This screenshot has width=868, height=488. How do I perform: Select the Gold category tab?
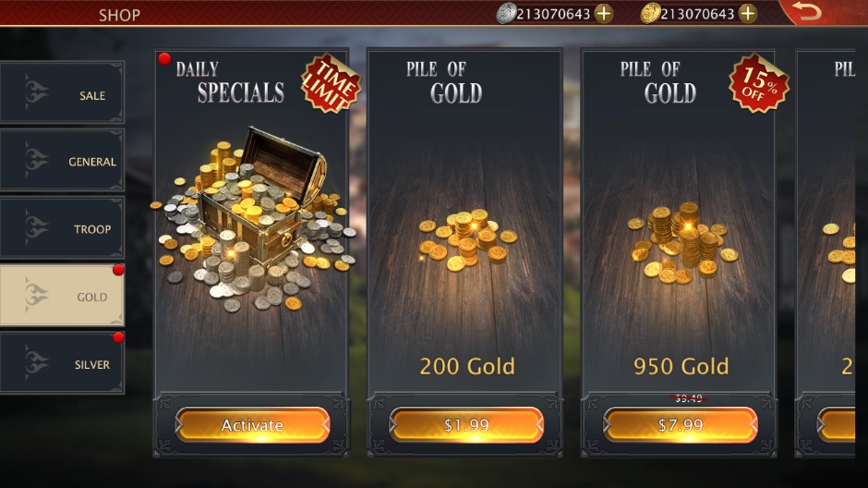tap(62, 295)
